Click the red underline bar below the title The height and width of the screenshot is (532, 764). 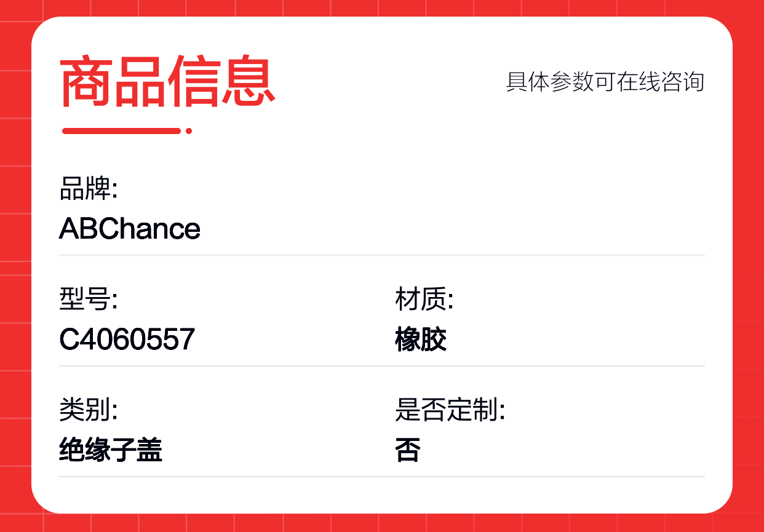click(x=122, y=130)
